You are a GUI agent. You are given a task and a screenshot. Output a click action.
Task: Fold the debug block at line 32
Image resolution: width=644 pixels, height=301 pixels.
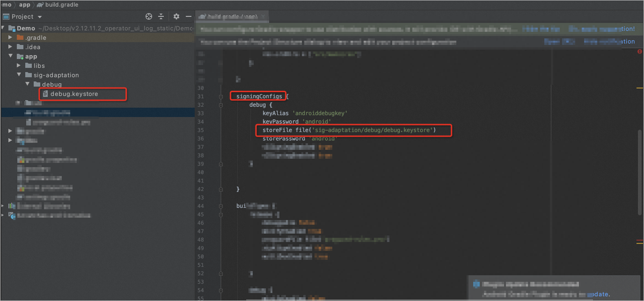click(x=221, y=105)
